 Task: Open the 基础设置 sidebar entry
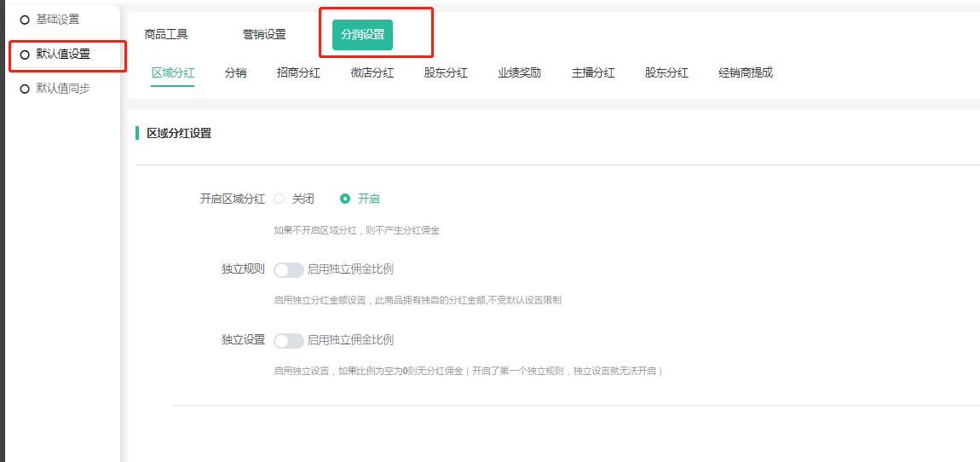pos(57,20)
